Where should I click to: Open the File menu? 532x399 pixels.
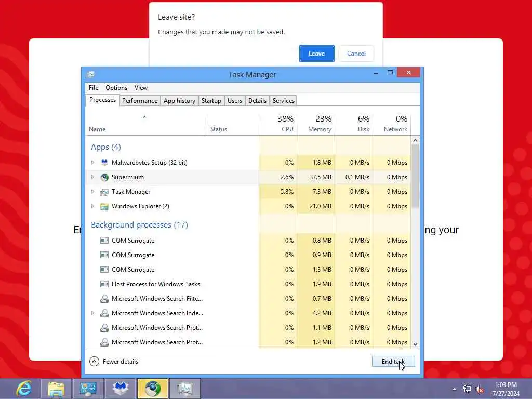94,87
